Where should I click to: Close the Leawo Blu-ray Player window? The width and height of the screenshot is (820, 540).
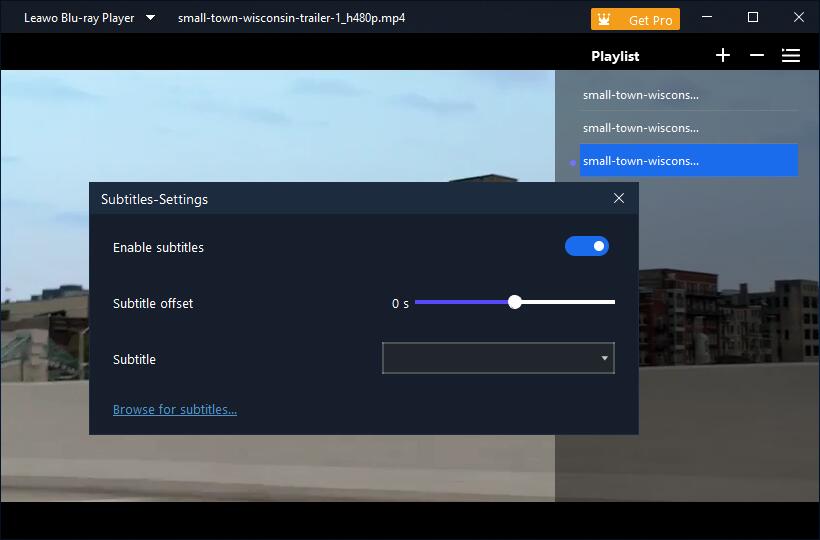(798, 18)
